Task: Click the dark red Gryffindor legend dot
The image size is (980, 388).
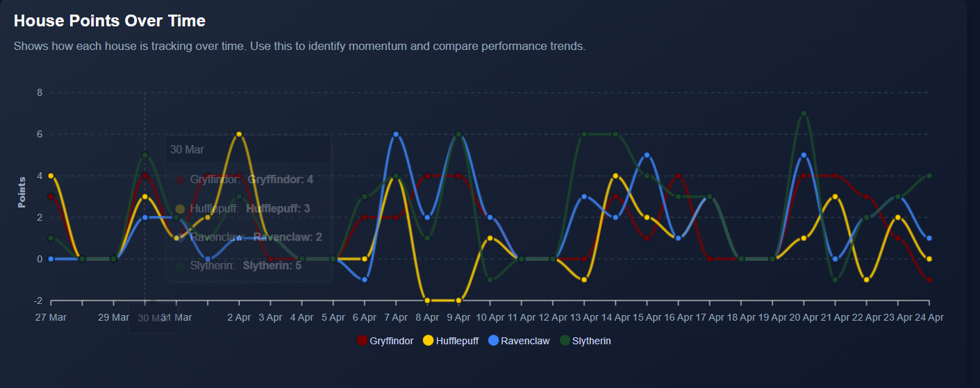Action: [x=362, y=341]
